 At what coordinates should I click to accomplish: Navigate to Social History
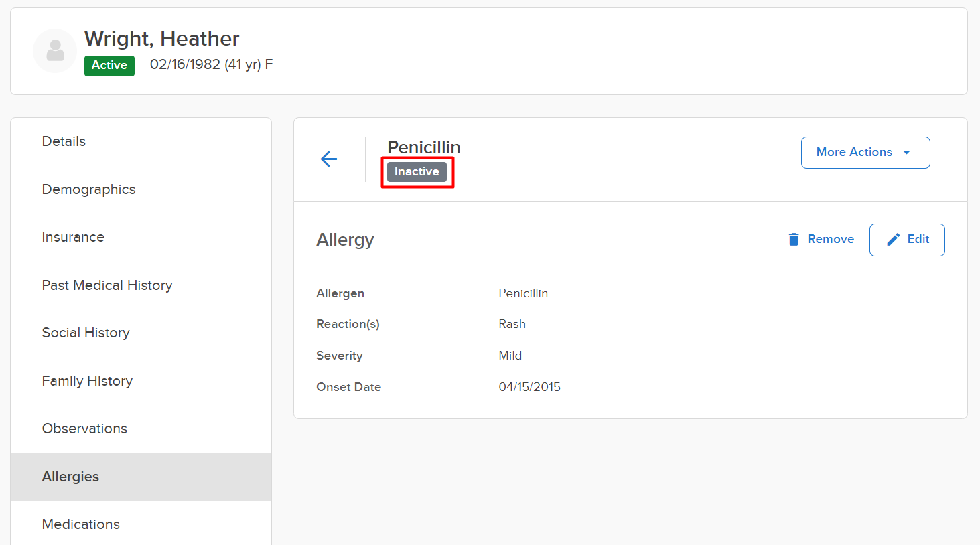point(86,333)
